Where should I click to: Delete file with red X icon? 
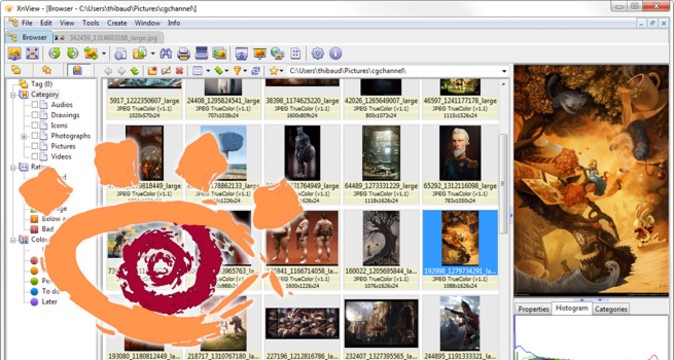point(180,71)
